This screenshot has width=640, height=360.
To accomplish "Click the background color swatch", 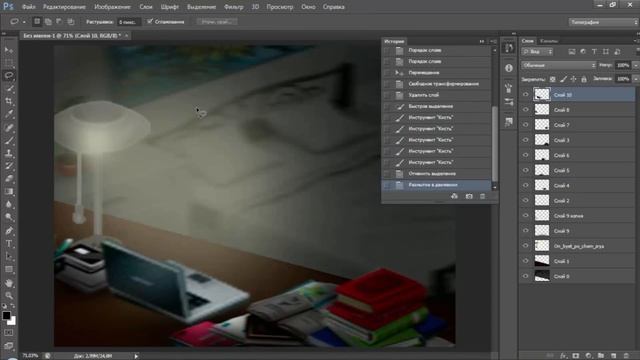I will pos(12,321).
